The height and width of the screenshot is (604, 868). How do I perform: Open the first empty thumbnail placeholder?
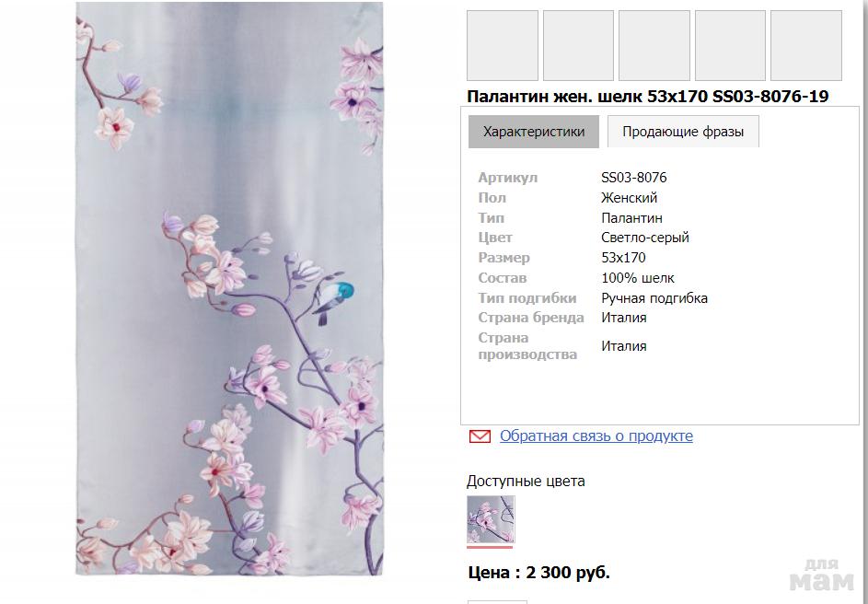tap(502, 45)
